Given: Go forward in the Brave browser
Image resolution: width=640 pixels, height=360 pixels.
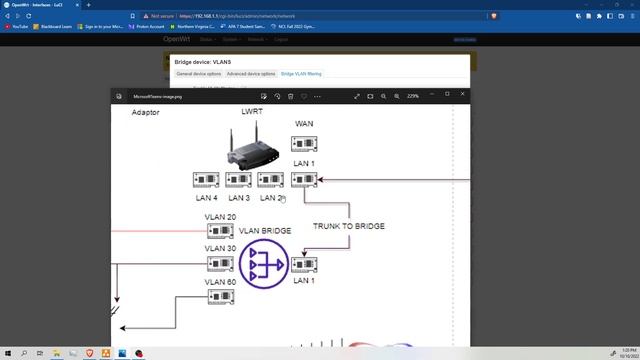Looking at the screenshot, I should pyautogui.click(x=18, y=16).
